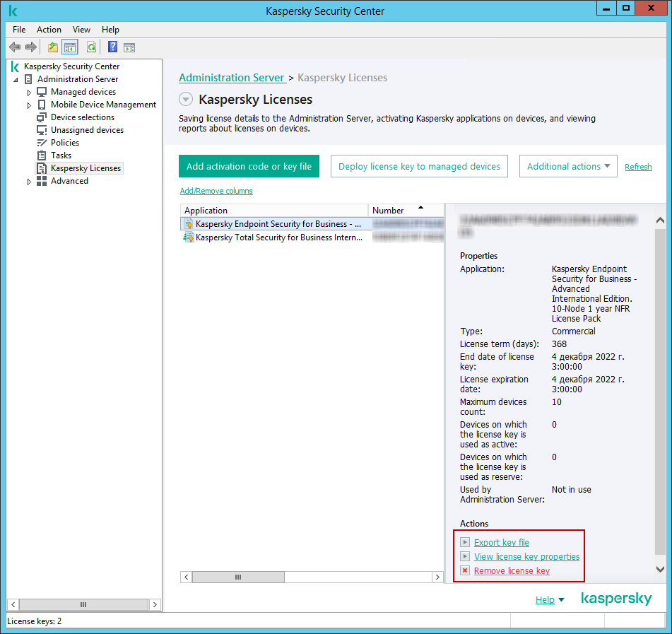Click the Back arrow in the toolbar

point(15,47)
